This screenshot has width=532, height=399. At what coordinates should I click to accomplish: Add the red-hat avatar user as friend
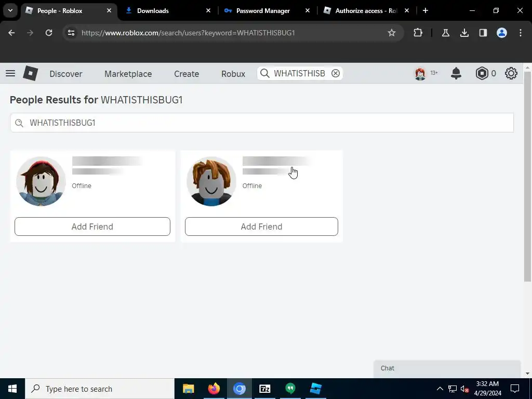tap(92, 227)
